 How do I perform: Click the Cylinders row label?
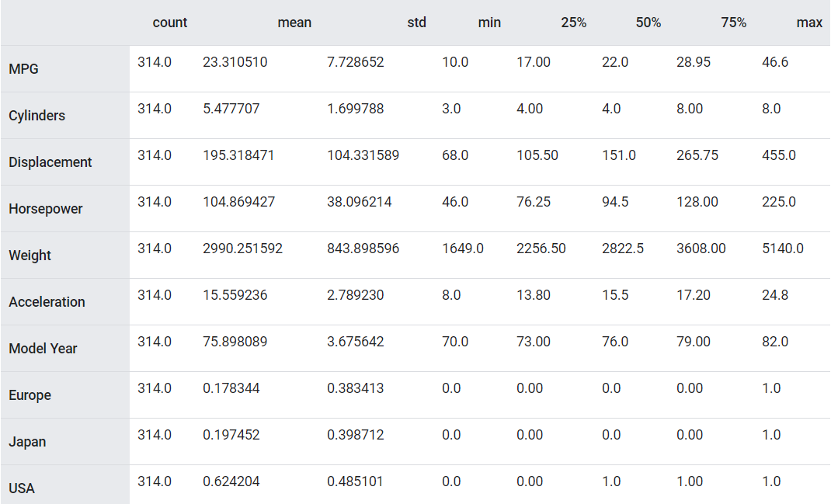[x=37, y=116]
